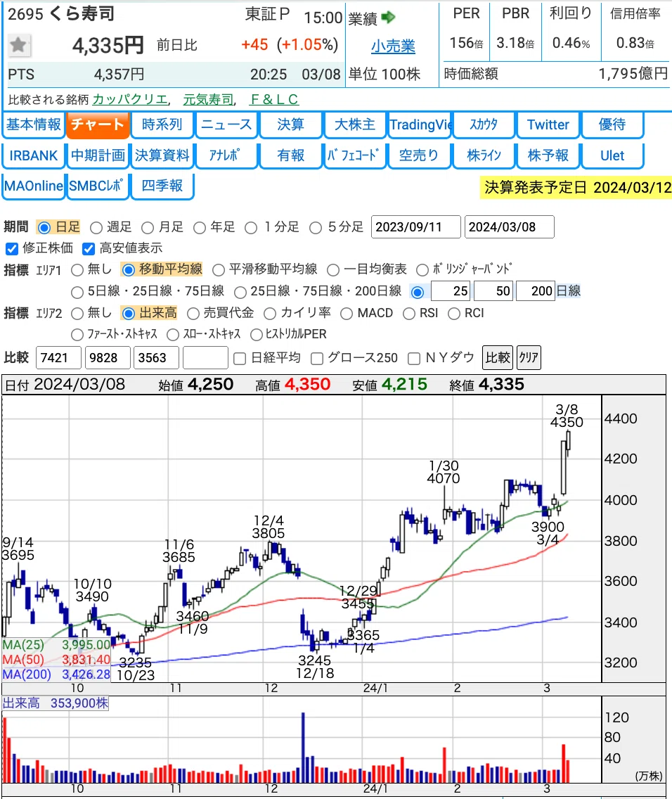Open the F&LC comparison link
This screenshot has width=672, height=799.
point(274,99)
